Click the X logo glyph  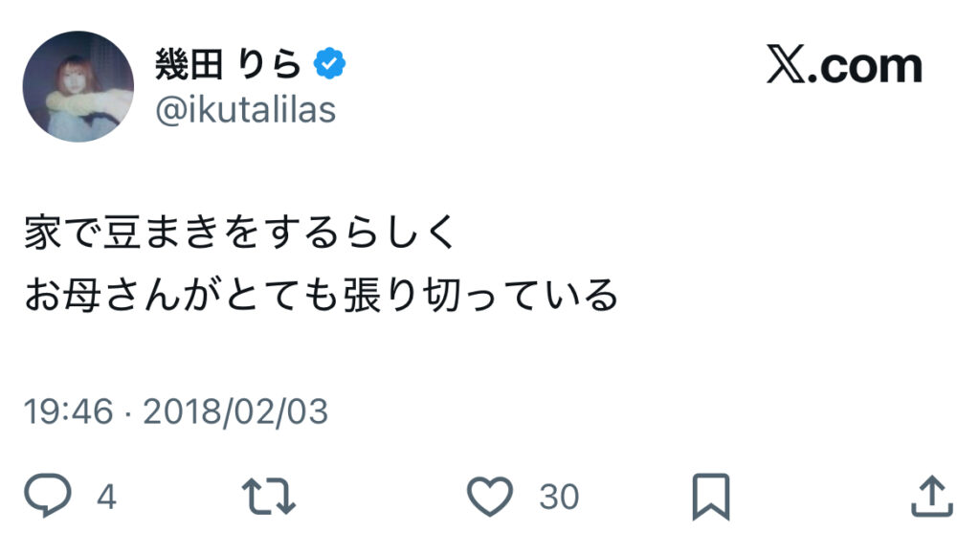click(x=787, y=66)
